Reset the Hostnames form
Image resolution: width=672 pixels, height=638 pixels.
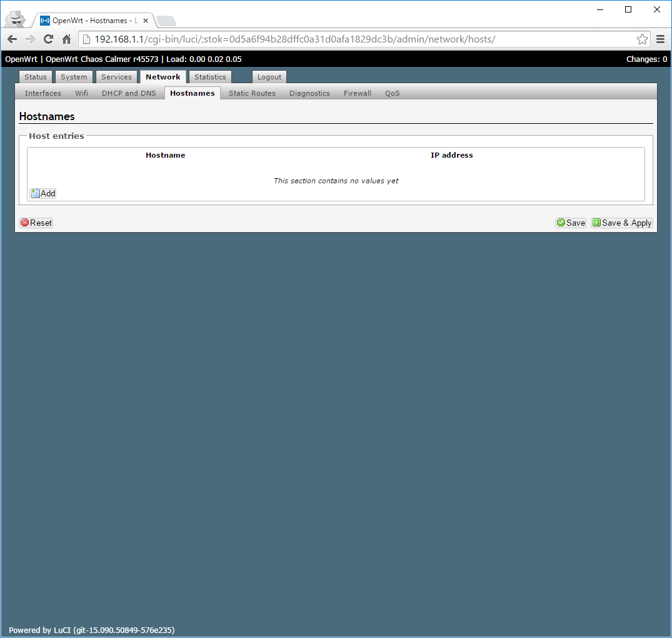[x=36, y=223]
